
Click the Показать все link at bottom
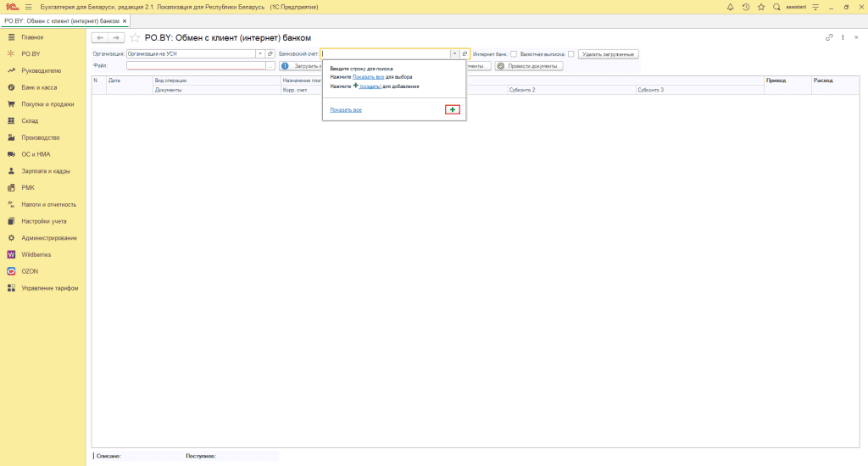346,110
